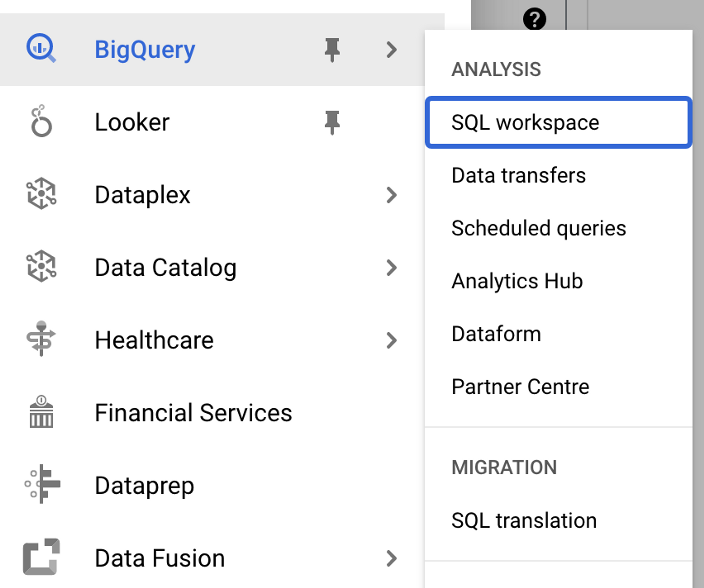Open Financial Services in the sidebar

tap(193, 413)
